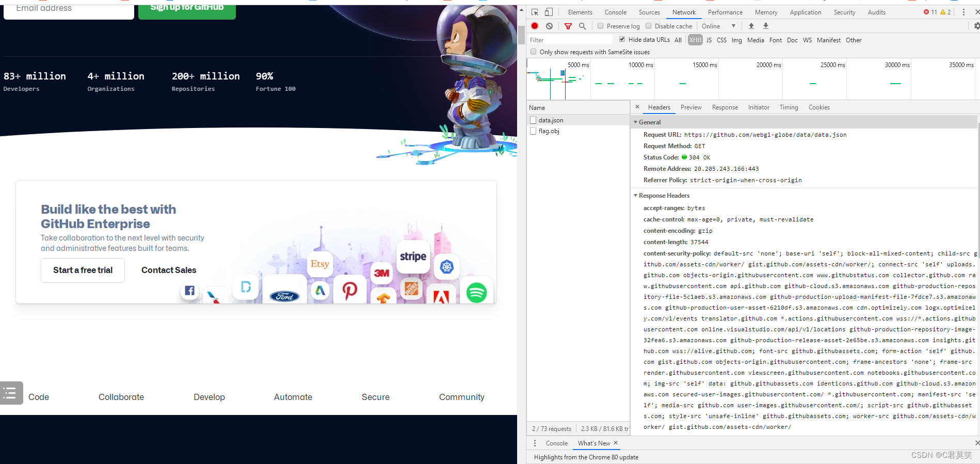Viewport: 980px width, 464px height.
Task: Open network search with magnifier icon
Action: 583,26
